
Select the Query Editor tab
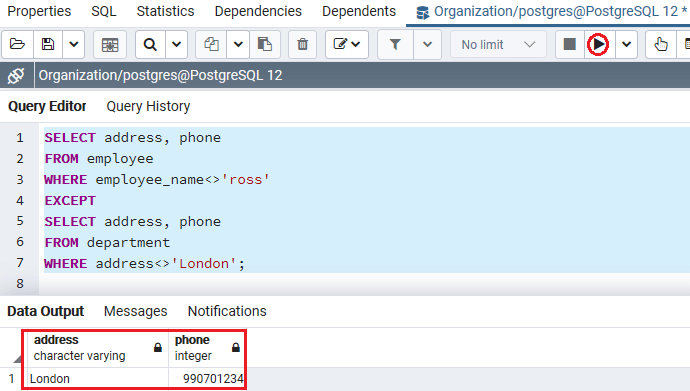[47, 106]
